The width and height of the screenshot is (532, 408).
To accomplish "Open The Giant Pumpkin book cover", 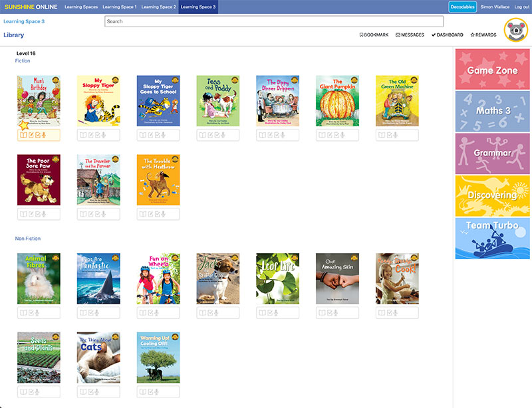I will click(337, 100).
